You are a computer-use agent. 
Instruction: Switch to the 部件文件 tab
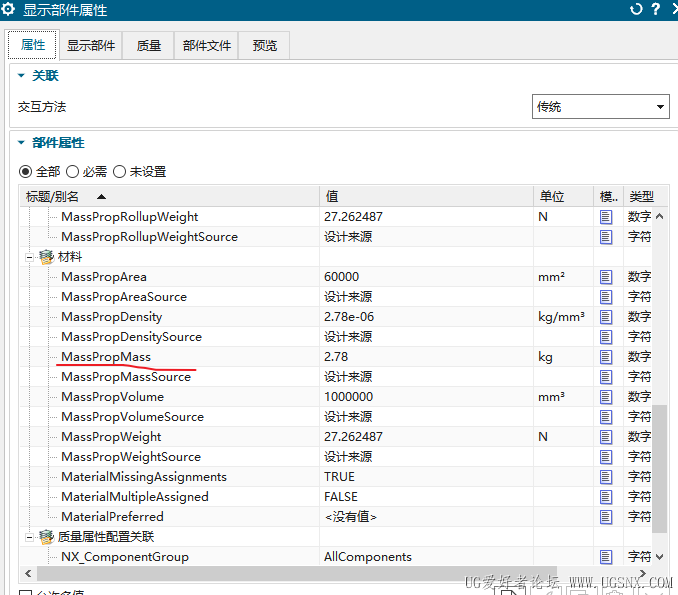click(207, 45)
